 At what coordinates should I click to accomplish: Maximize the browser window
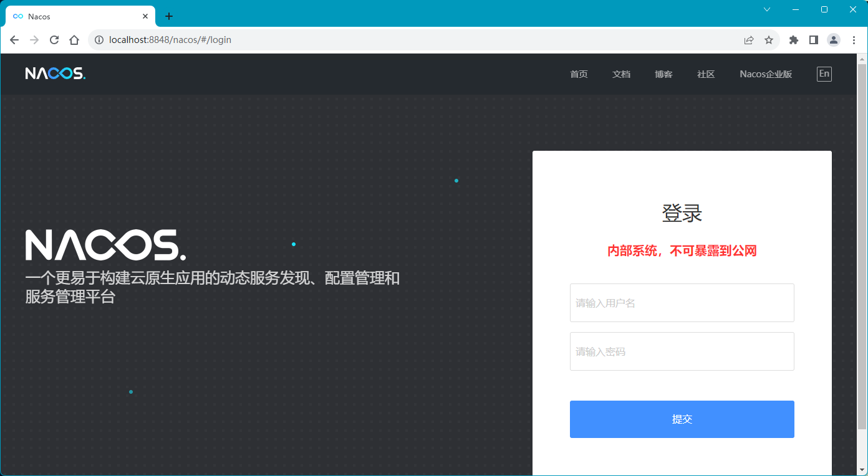pos(824,9)
